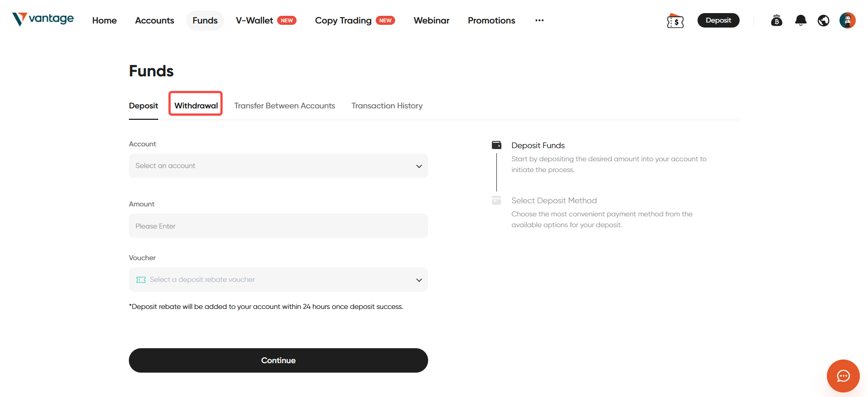Click the Vantage logo
868x397 pixels.
(x=43, y=19)
